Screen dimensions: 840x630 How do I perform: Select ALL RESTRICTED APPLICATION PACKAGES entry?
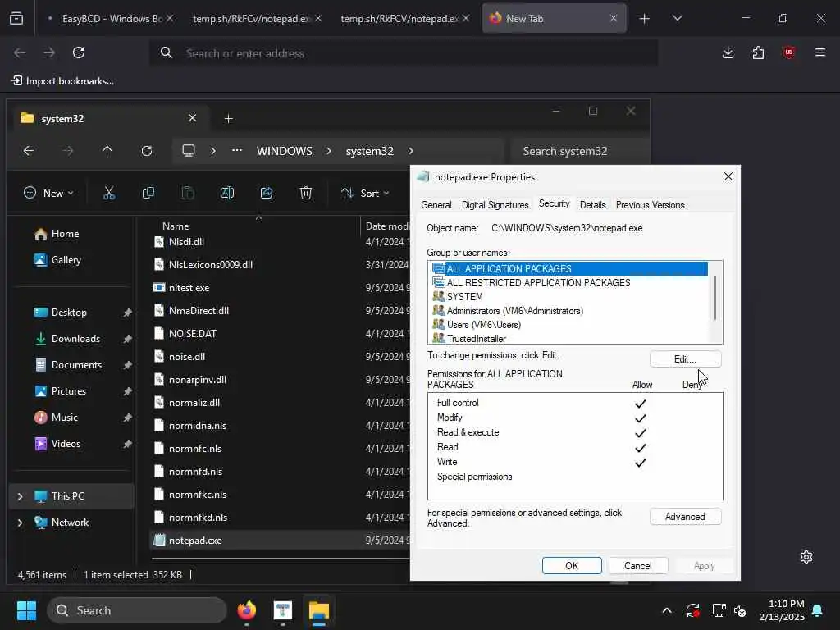pyautogui.click(x=569, y=283)
